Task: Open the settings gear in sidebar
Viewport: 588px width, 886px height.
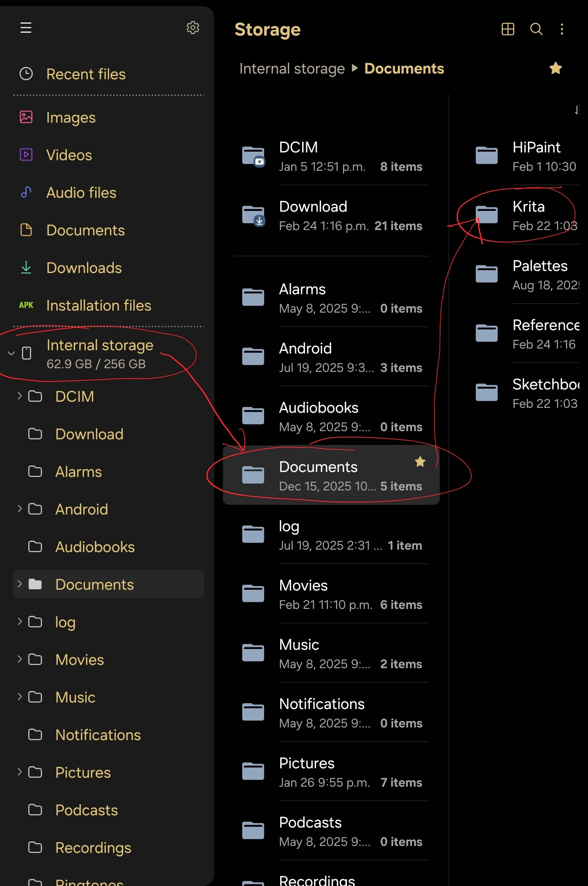Action: 193,28
